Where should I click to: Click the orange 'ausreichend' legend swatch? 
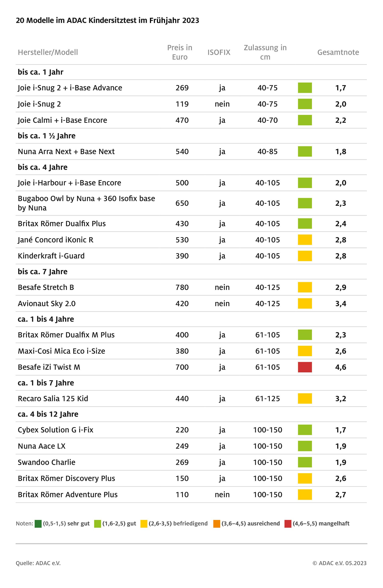[216, 524]
